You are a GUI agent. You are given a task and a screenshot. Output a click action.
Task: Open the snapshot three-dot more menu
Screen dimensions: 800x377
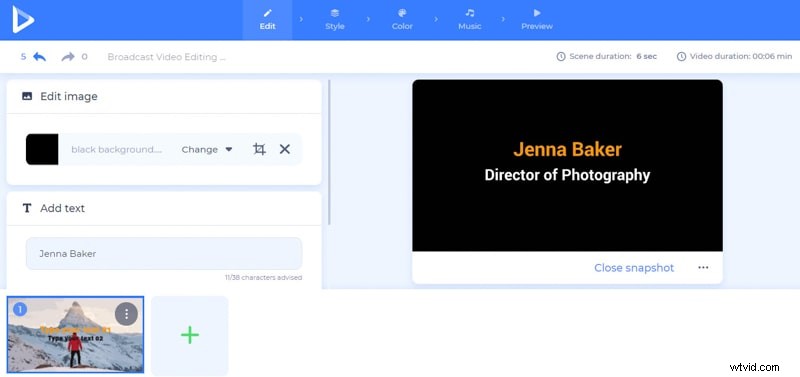pyautogui.click(x=703, y=267)
